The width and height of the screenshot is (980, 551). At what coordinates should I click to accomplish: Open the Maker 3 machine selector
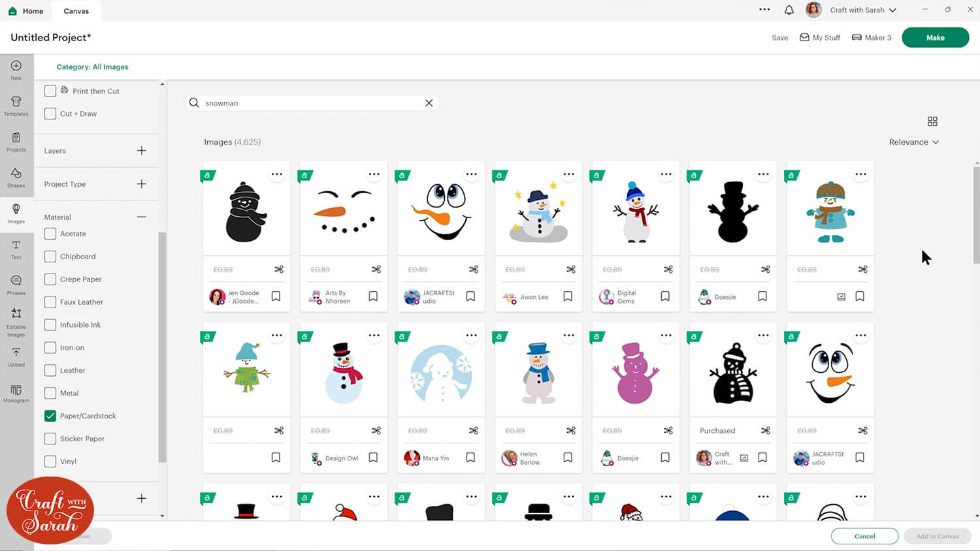coord(872,37)
